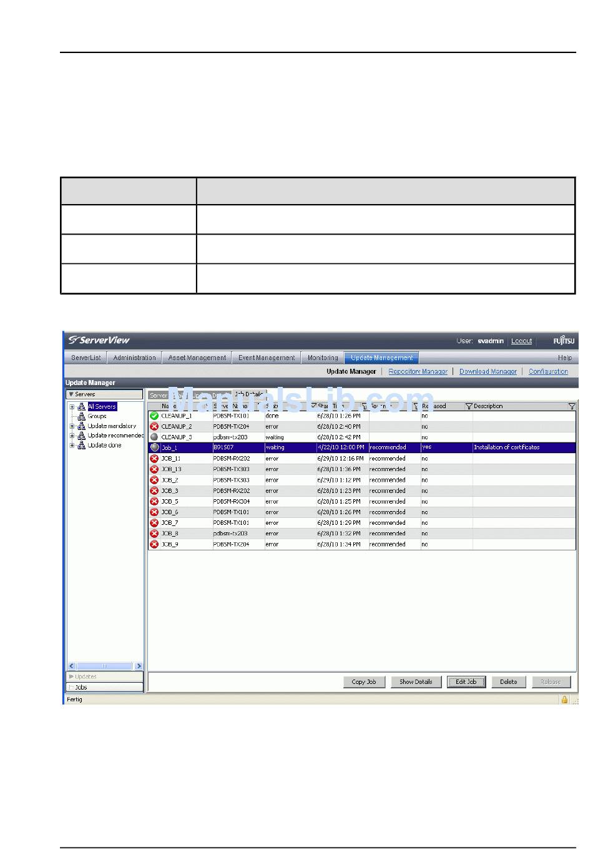Click the red error icon for CLEANUP_2
Viewport: 593px width, 868px height.
[154, 426]
